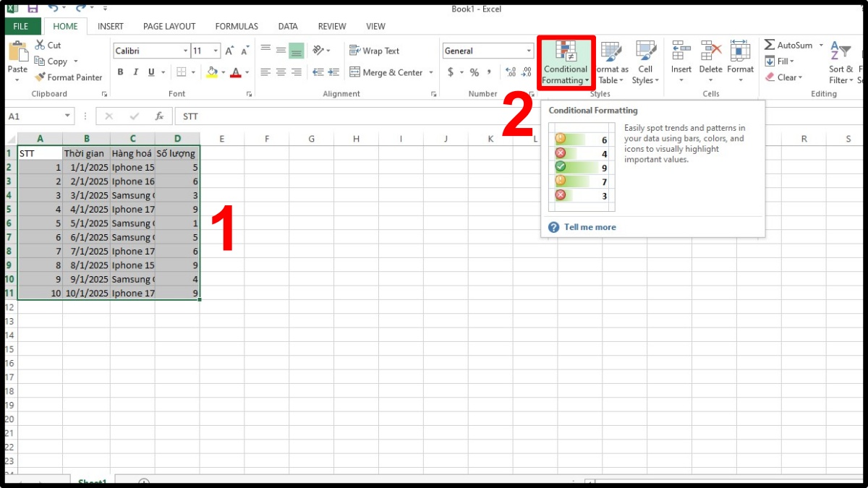Apply Percent Style format
This screenshot has width=868, height=488.
pyautogui.click(x=475, y=72)
